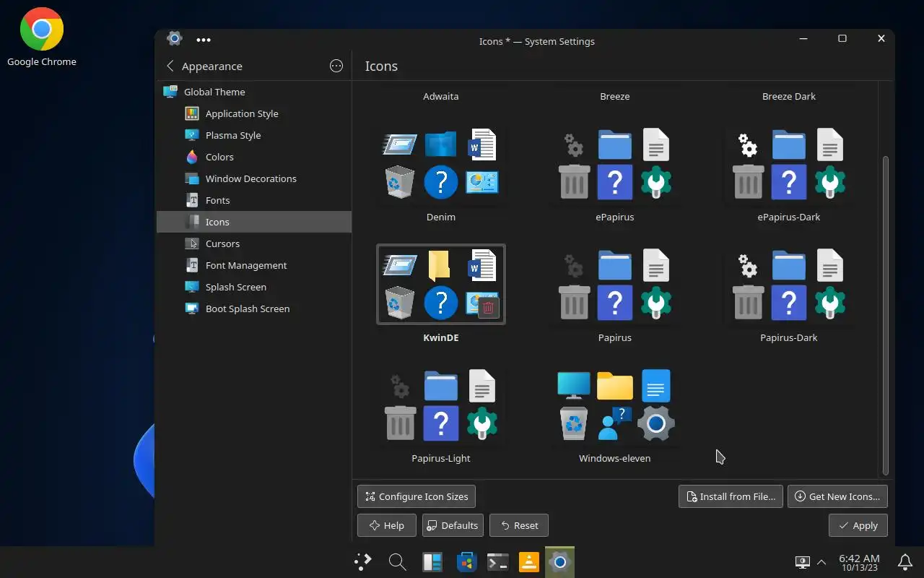The height and width of the screenshot is (578, 924).
Task: Click the Breeze Dark theme label
Action: point(789,96)
